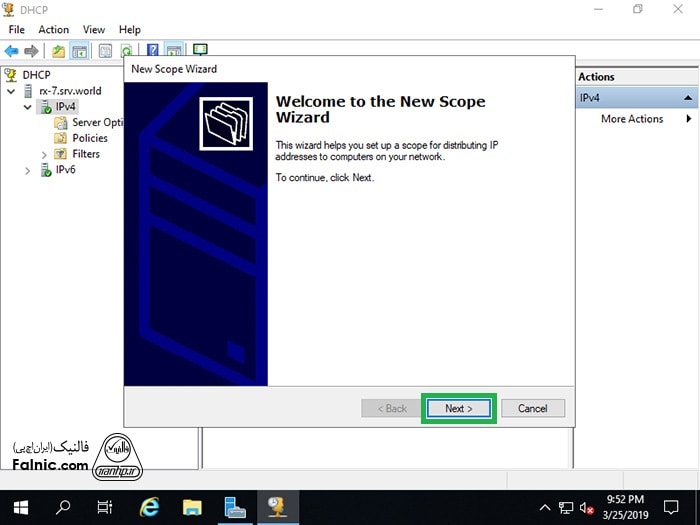Viewport: 700px width, 525px height.
Task: Click the blue Help toolbar icon
Action: pos(153,50)
